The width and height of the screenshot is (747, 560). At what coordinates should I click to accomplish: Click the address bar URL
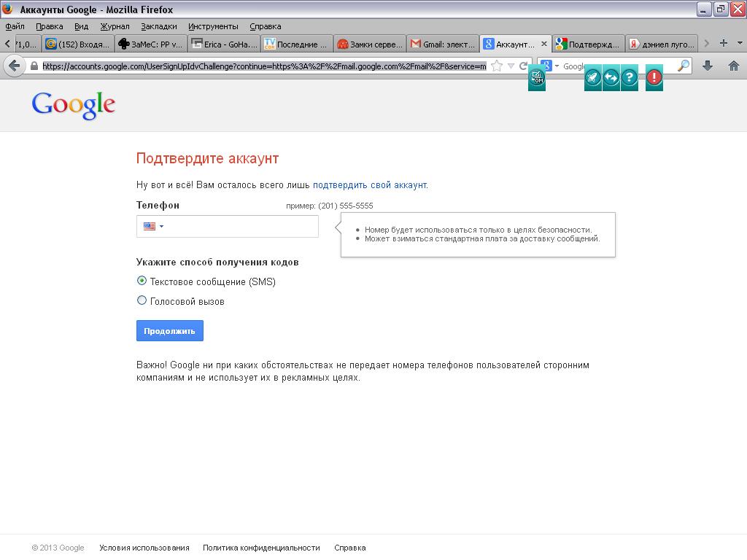point(264,66)
